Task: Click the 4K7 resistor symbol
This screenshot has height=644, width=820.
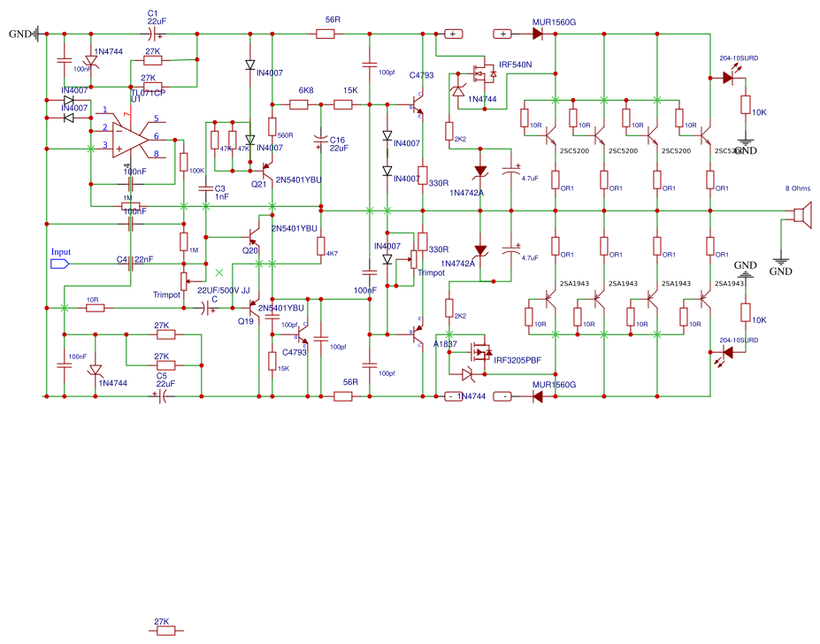Action: [x=320, y=246]
